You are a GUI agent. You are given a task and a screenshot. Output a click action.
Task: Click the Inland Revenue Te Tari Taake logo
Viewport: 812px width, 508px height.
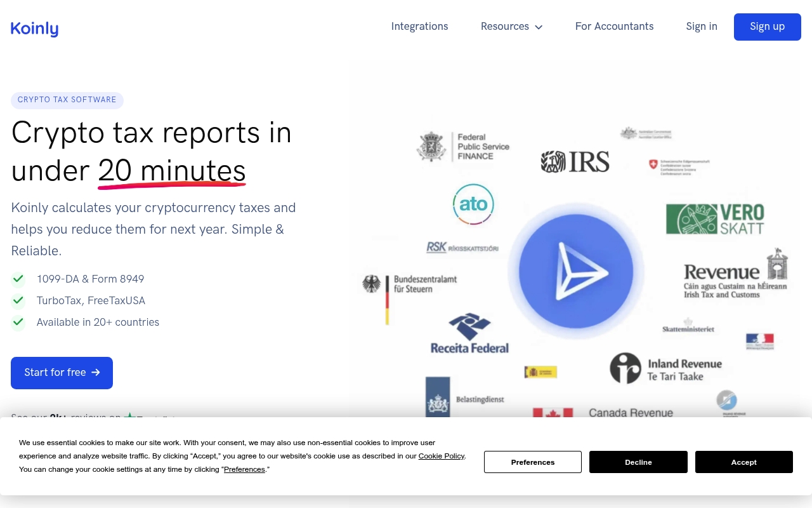coord(666,369)
